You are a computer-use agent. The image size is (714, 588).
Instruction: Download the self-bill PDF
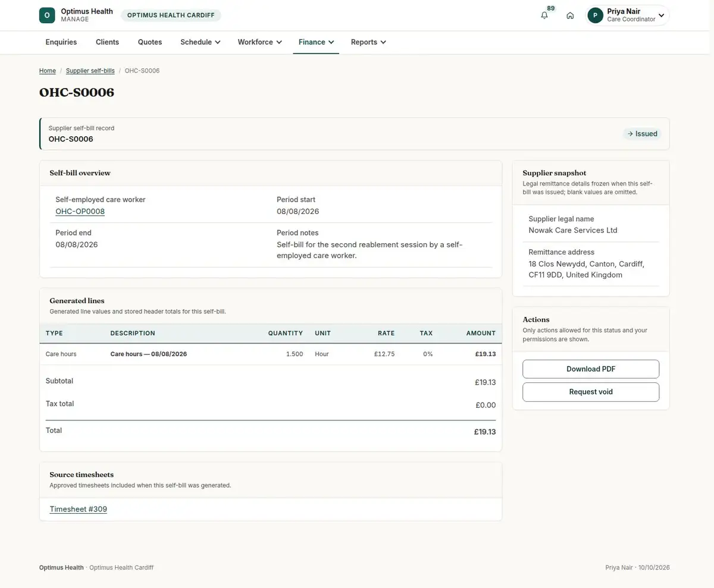pyautogui.click(x=591, y=369)
